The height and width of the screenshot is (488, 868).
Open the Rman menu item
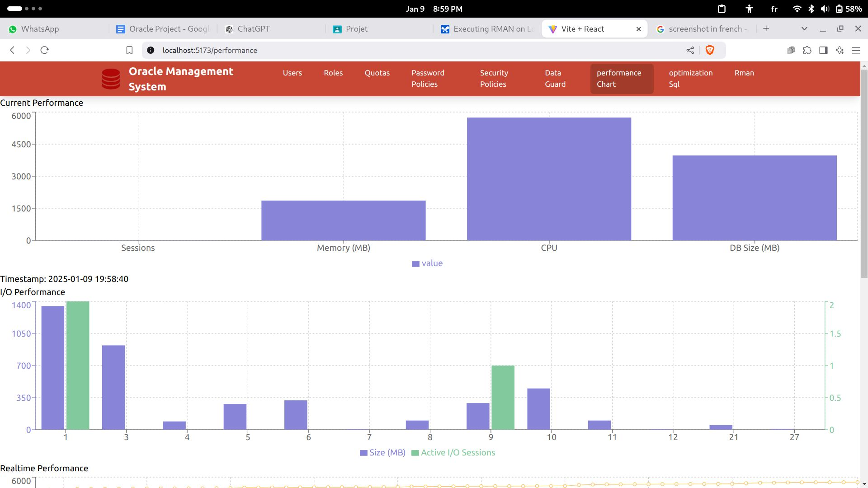coord(744,73)
